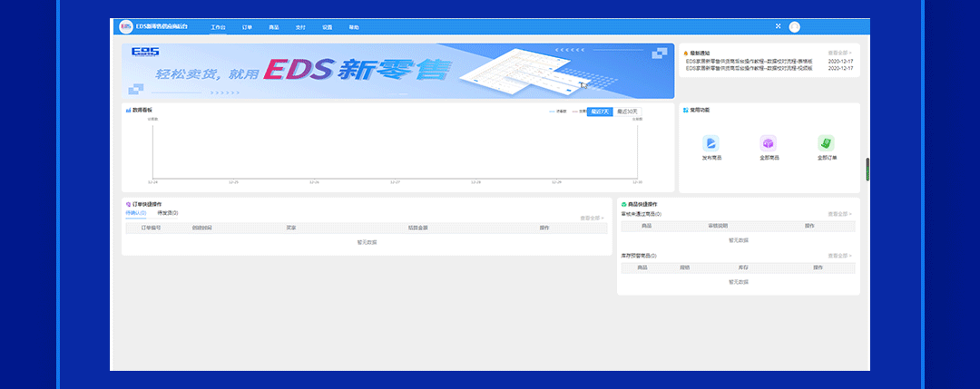Open the 全部订单 shortcut icon
The width and height of the screenshot is (980, 389).
tap(826, 143)
